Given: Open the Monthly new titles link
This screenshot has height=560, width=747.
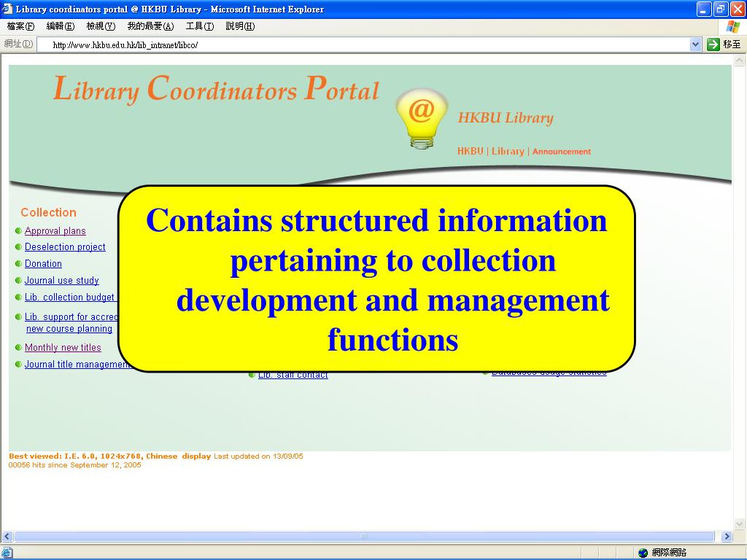Looking at the screenshot, I should pyautogui.click(x=63, y=348).
